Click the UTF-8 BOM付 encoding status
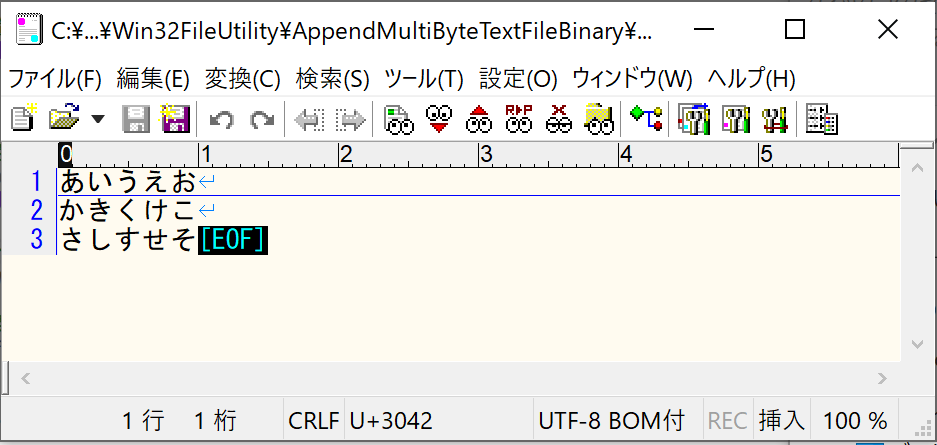This screenshot has width=937, height=445. 611,421
